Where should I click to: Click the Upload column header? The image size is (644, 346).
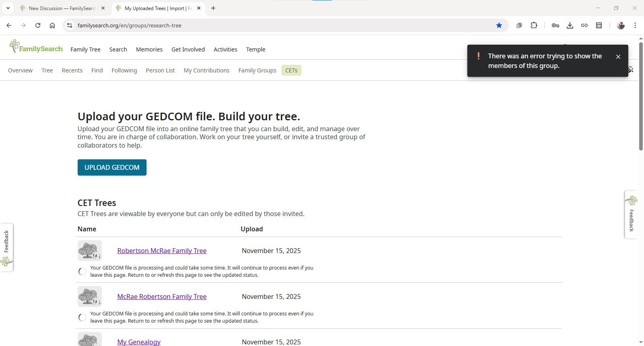coord(252,229)
